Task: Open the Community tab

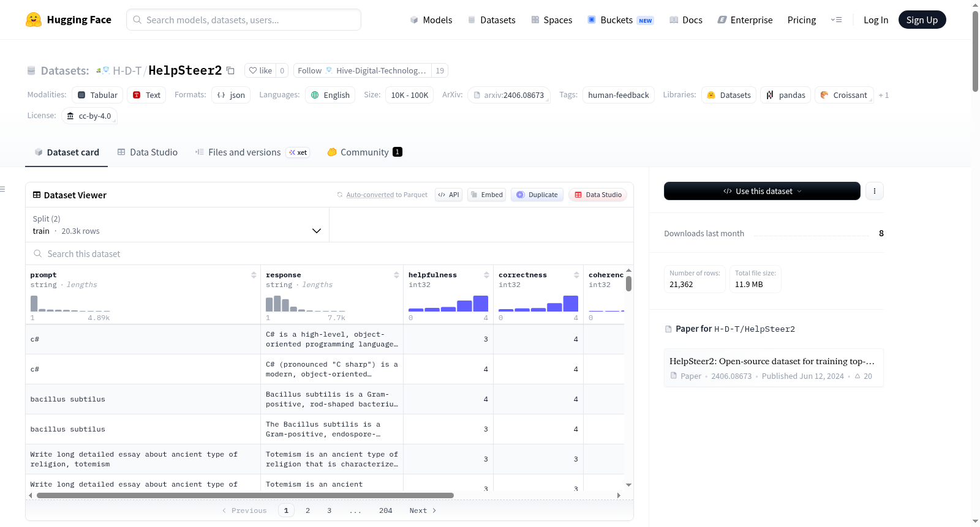Action: pyautogui.click(x=364, y=152)
